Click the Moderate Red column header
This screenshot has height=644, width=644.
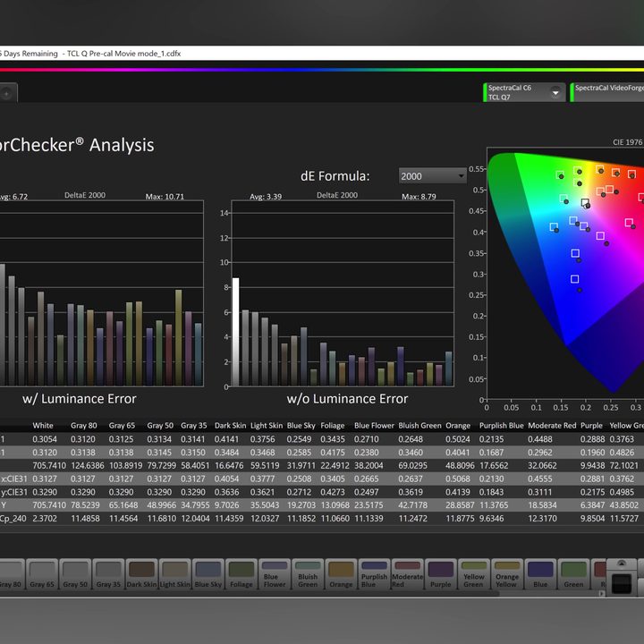[x=552, y=426]
